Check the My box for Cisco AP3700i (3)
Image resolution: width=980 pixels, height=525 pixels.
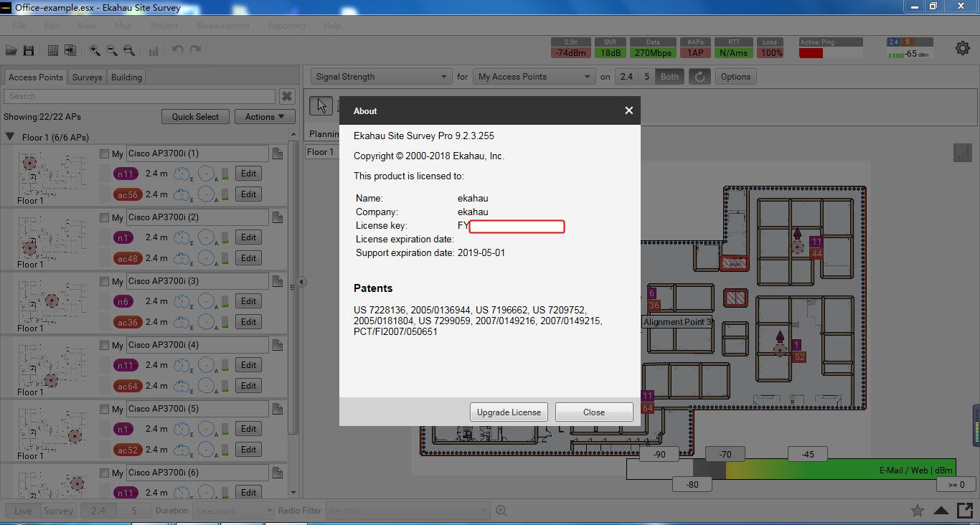coord(105,281)
